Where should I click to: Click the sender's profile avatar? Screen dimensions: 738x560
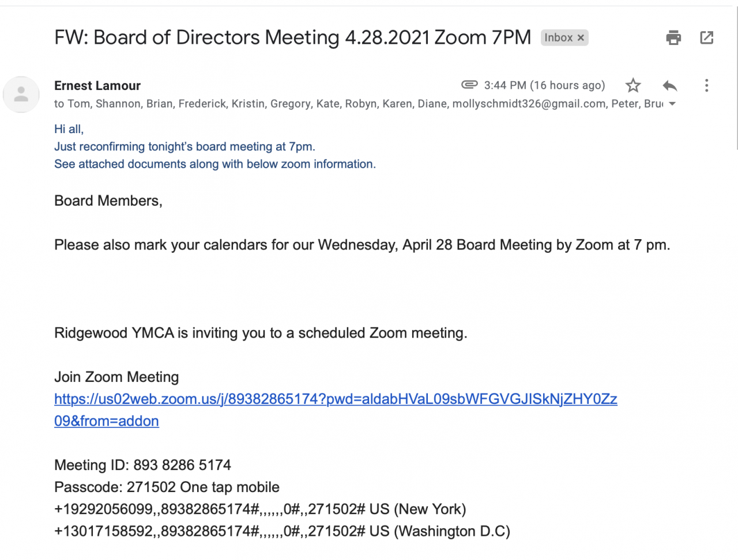pyautogui.click(x=21, y=94)
